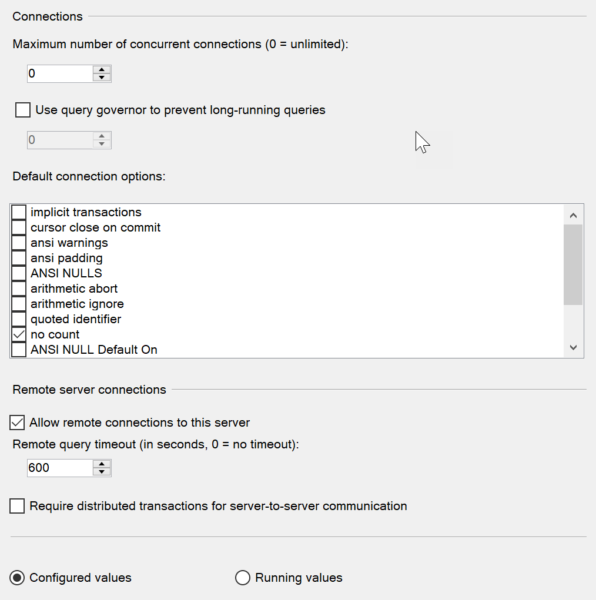Check cursor close on commit option
Screen dimensions: 596x600
point(19,227)
